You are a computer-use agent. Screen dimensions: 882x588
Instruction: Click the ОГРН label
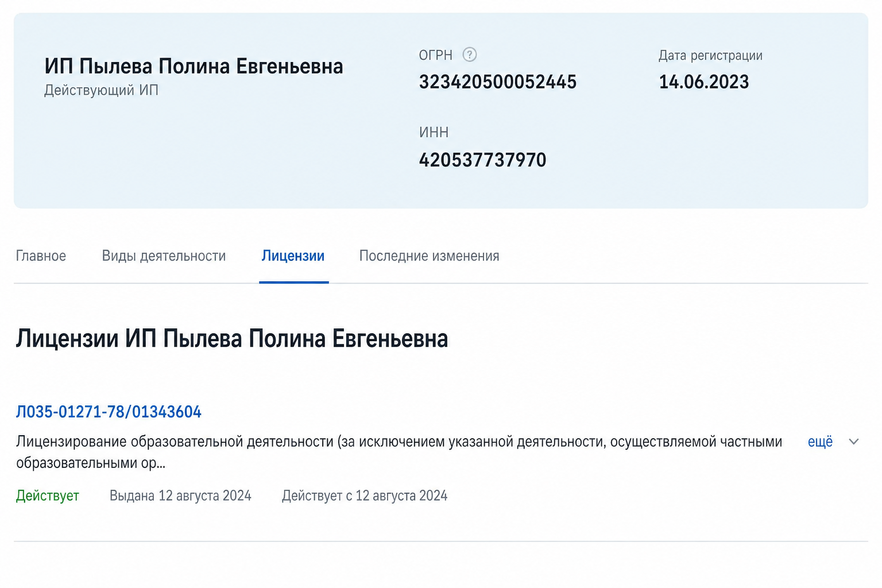(x=436, y=55)
